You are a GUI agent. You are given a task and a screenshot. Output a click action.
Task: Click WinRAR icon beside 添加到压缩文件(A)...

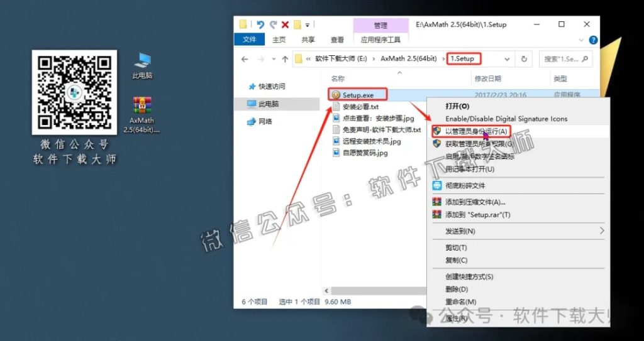point(437,202)
